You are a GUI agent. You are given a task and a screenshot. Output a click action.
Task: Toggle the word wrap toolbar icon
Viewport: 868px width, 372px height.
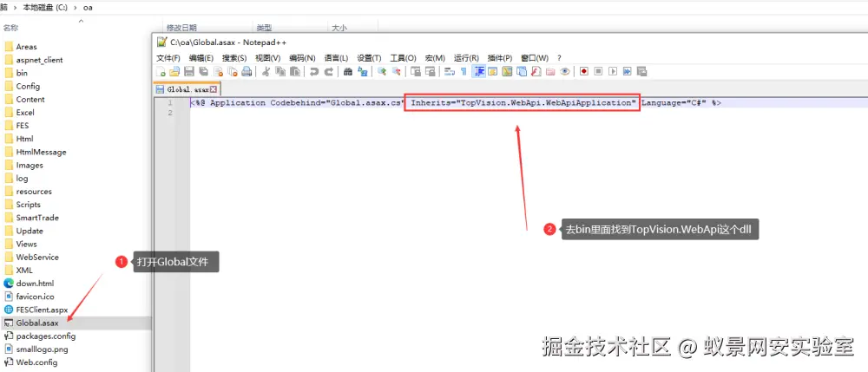(449, 71)
